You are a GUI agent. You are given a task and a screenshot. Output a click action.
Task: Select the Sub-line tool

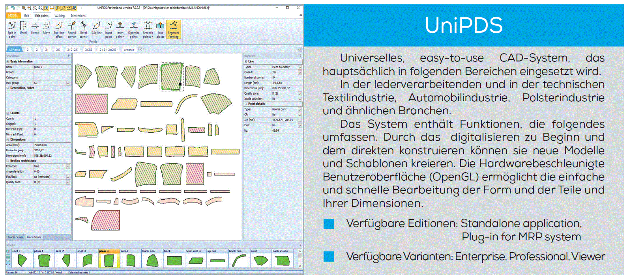tap(96, 28)
